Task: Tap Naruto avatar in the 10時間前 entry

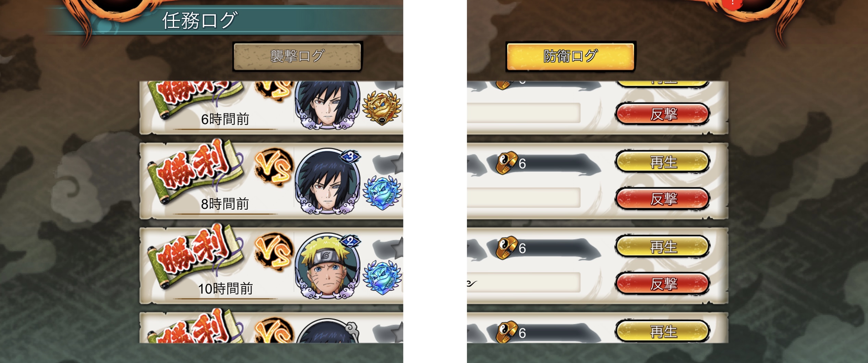Action: (x=327, y=267)
